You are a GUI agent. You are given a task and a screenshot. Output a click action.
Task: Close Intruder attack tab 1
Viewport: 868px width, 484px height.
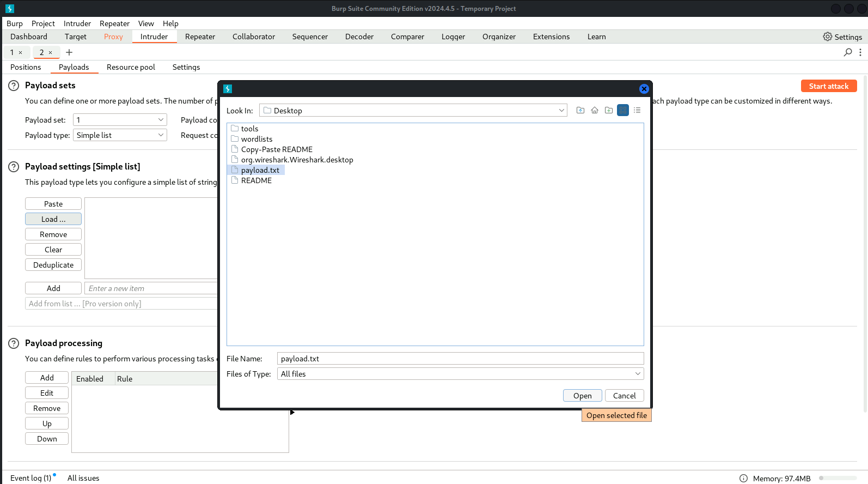click(x=21, y=53)
